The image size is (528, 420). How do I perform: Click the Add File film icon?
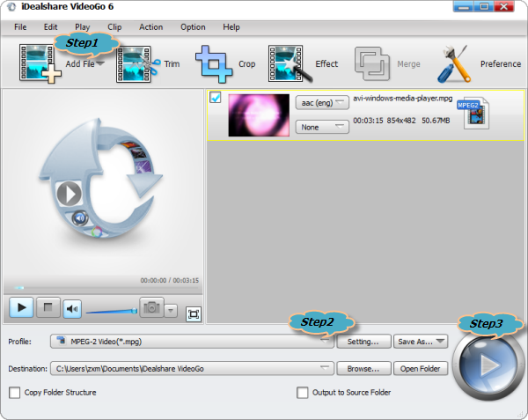(40, 63)
